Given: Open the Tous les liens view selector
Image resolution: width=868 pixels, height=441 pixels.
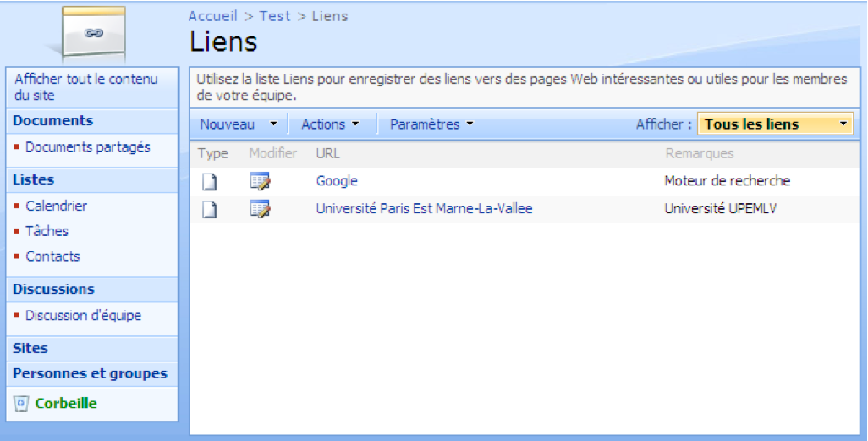Looking at the screenshot, I should (x=774, y=124).
